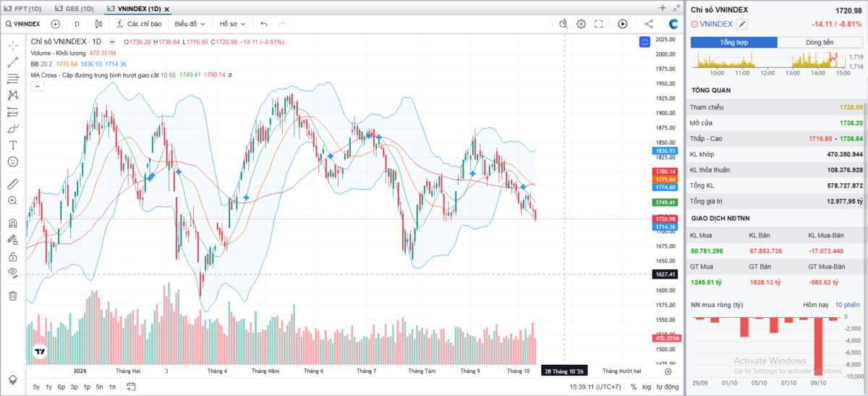
Task: Select the crosshair cursor tool
Action: [12, 45]
